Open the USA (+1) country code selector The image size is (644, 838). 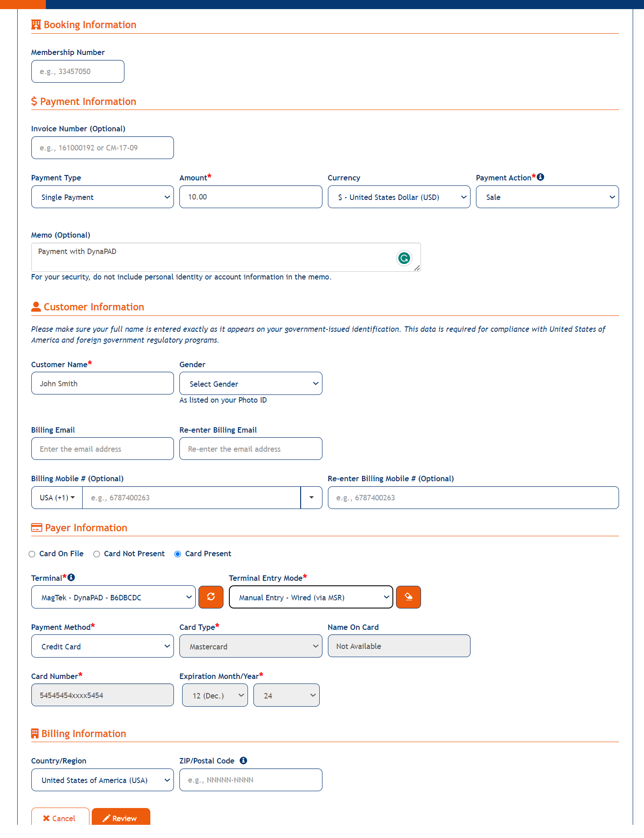(57, 498)
